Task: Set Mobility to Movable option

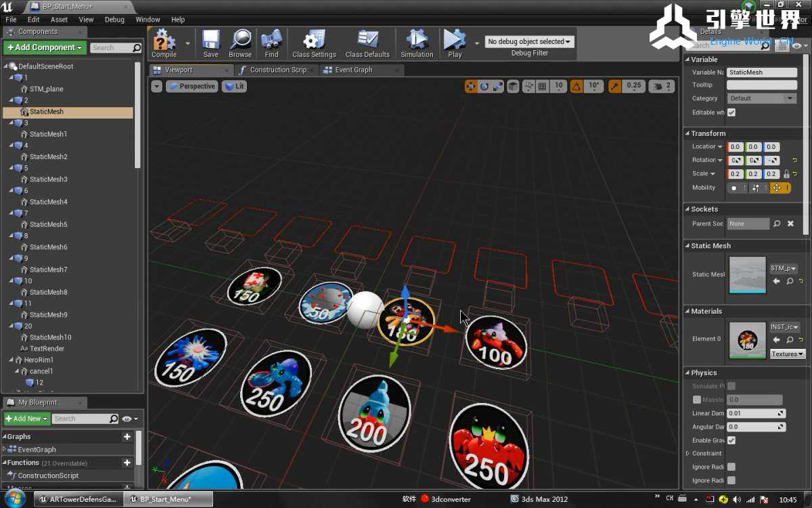Action: coord(777,188)
